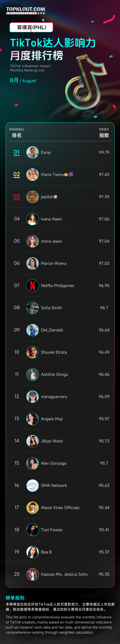Click the 排名 RANKING column header
Screen dimensions: 120x644
click(16, 133)
